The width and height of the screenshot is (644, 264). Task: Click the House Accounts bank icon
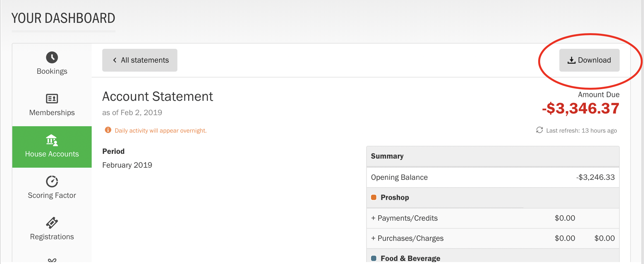(52, 140)
